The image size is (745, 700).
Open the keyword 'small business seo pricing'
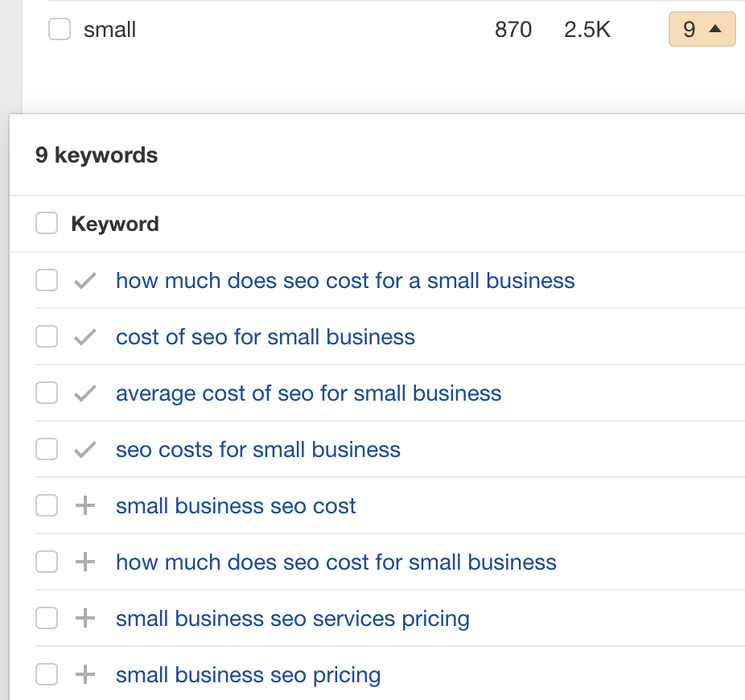pyautogui.click(x=248, y=674)
